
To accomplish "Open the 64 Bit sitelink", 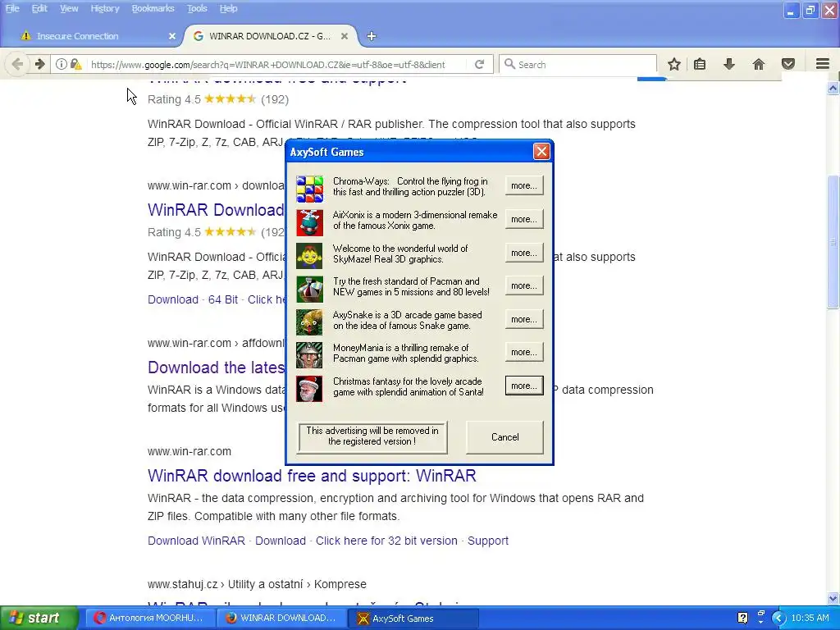I will coord(223,299).
